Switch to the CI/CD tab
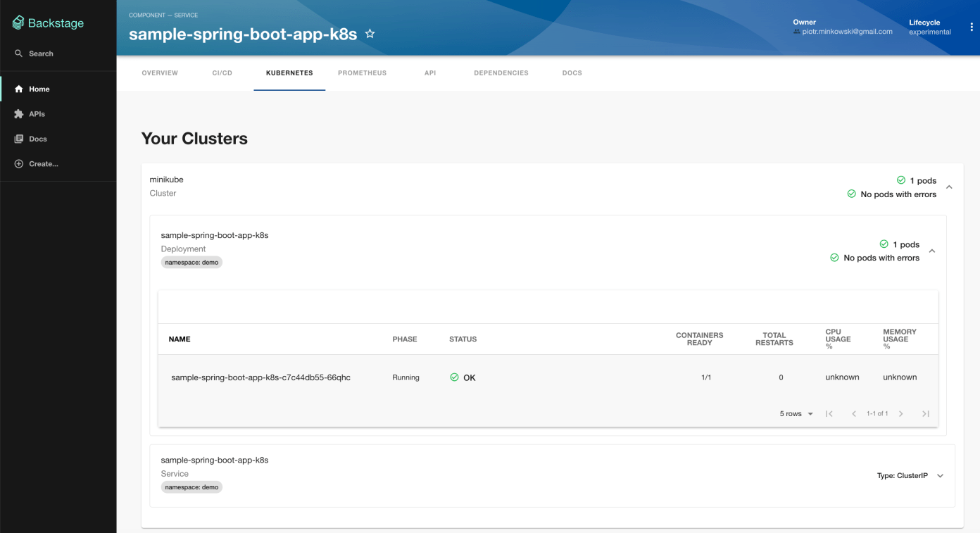Screen dimensions: 980x533 [x=222, y=73]
